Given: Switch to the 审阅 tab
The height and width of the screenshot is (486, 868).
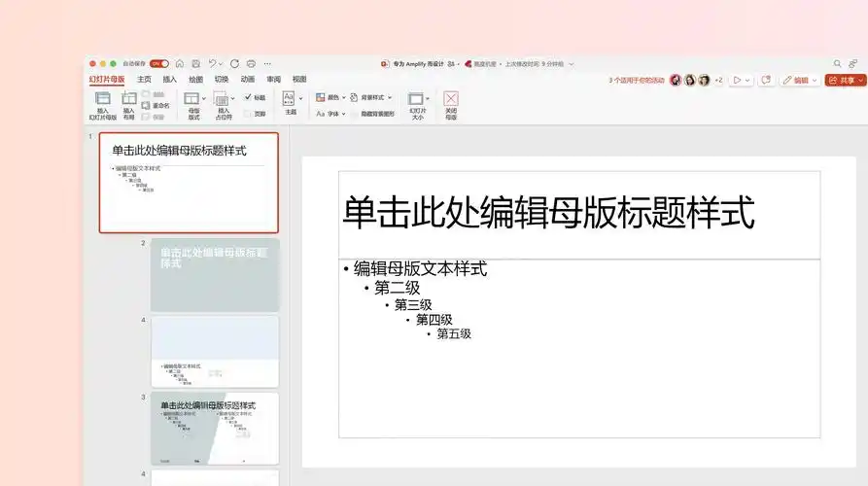Looking at the screenshot, I should (273, 79).
